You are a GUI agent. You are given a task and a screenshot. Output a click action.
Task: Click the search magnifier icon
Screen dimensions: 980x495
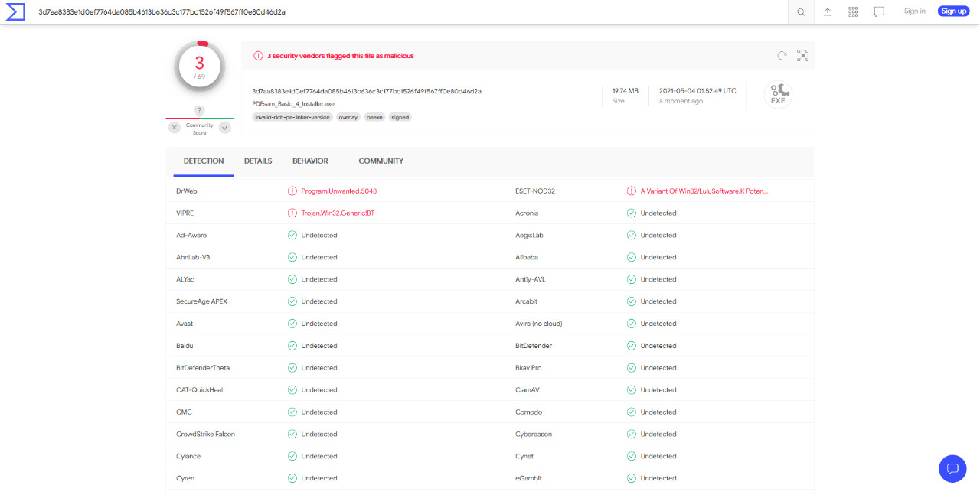point(801,12)
